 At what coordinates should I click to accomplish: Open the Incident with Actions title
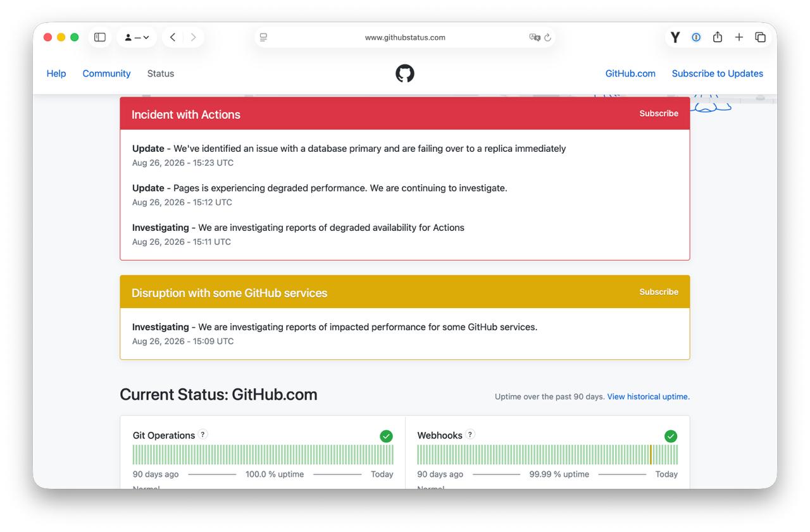[186, 114]
